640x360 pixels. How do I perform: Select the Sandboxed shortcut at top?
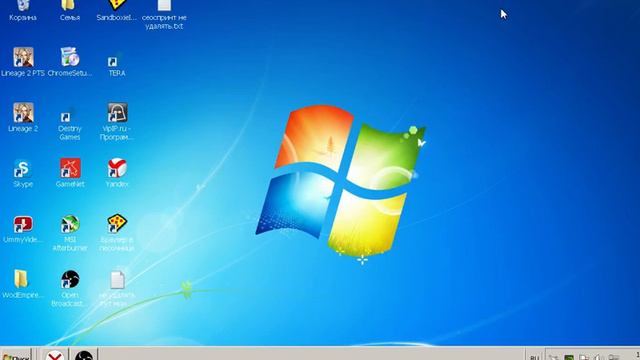[117, 11]
